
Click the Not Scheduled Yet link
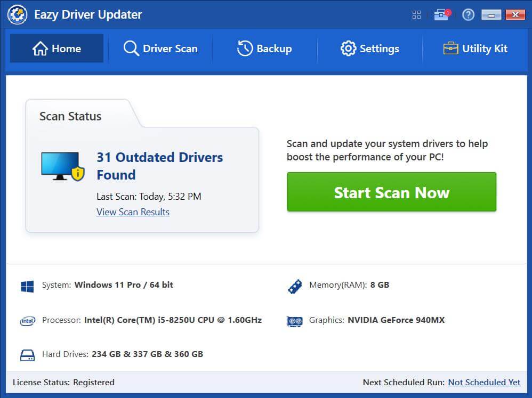[x=484, y=382]
